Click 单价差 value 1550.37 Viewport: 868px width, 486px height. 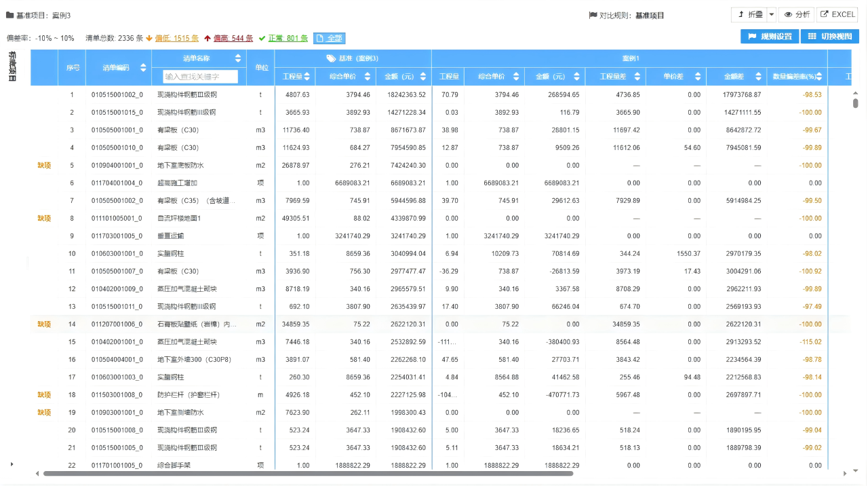pos(688,254)
